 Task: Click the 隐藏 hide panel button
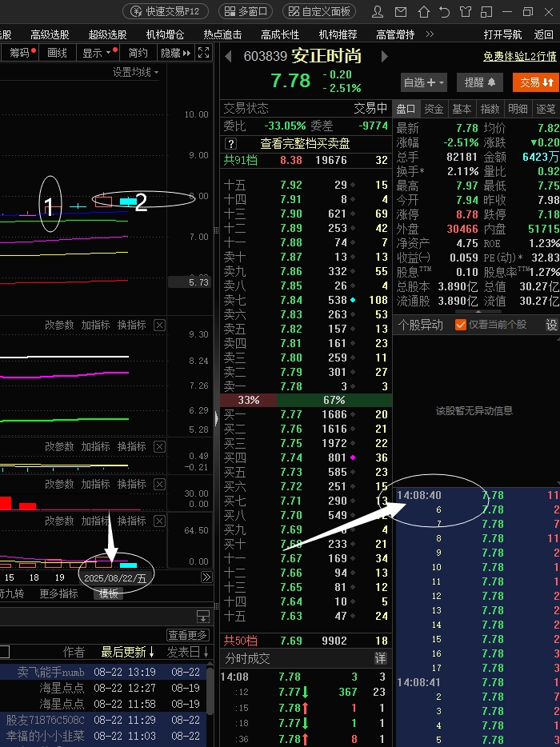175,53
